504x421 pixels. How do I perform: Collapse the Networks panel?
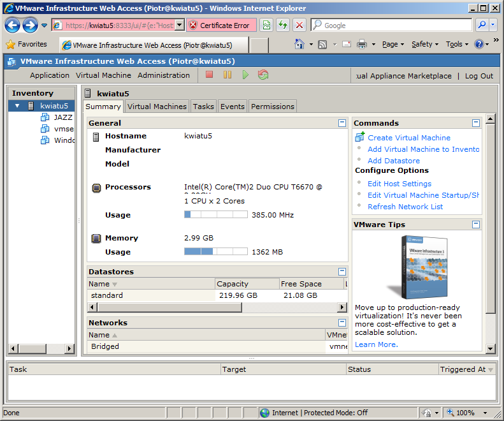pyautogui.click(x=342, y=323)
